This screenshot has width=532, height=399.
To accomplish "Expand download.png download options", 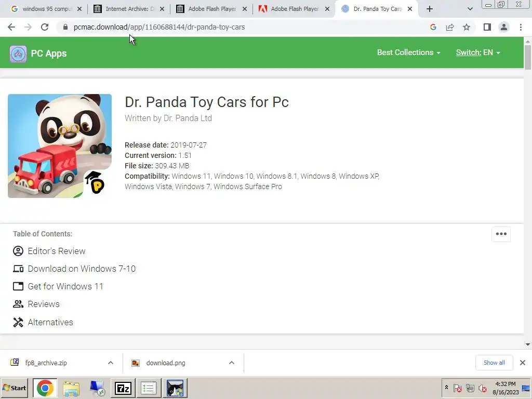I will coord(232,363).
